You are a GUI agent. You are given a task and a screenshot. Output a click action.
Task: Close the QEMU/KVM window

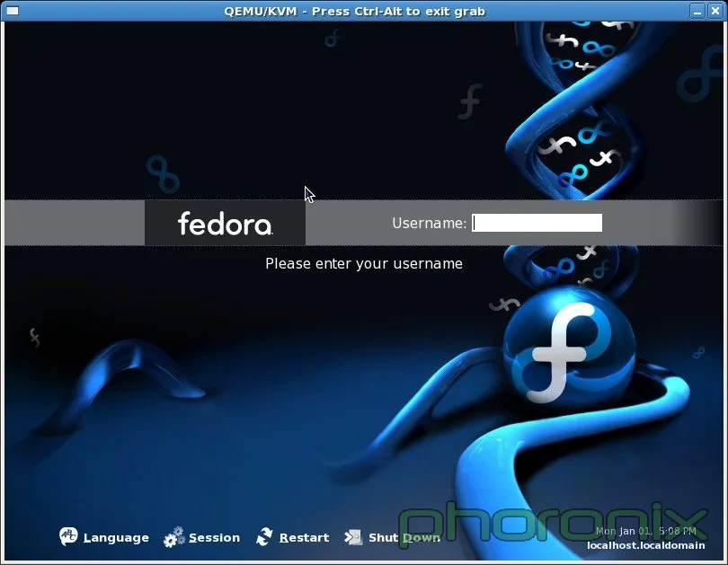(715, 11)
